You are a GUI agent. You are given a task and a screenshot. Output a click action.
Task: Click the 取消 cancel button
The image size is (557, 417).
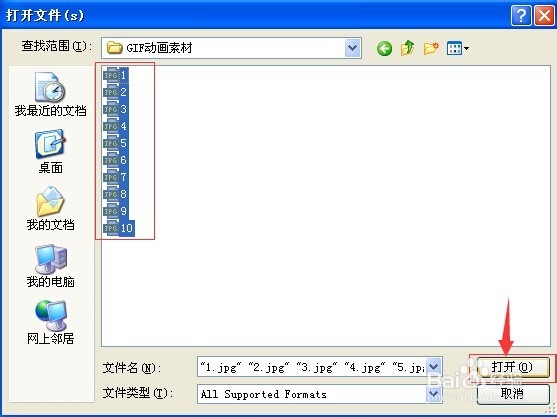click(x=513, y=394)
